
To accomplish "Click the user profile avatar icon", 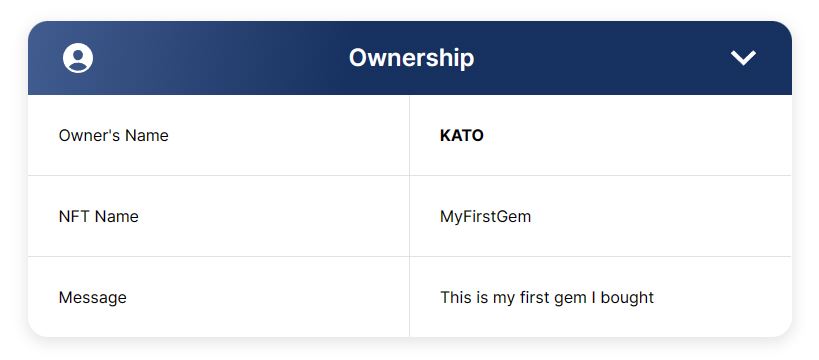I will point(78,58).
